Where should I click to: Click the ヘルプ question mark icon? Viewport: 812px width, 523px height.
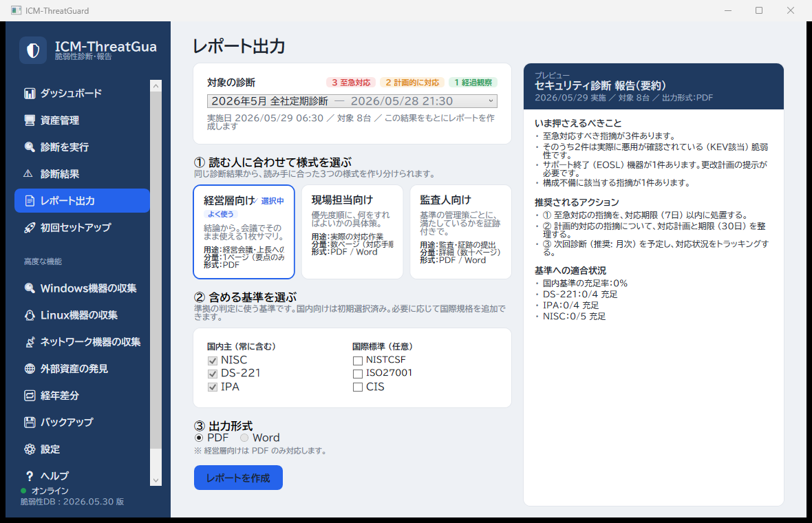tap(30, 476)
